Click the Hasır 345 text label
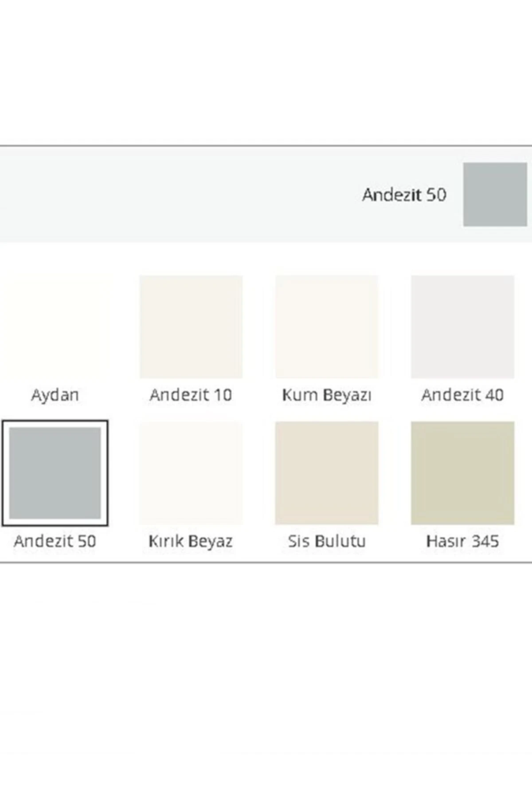The height and width of the screenshot is (798, 532). 462,541
